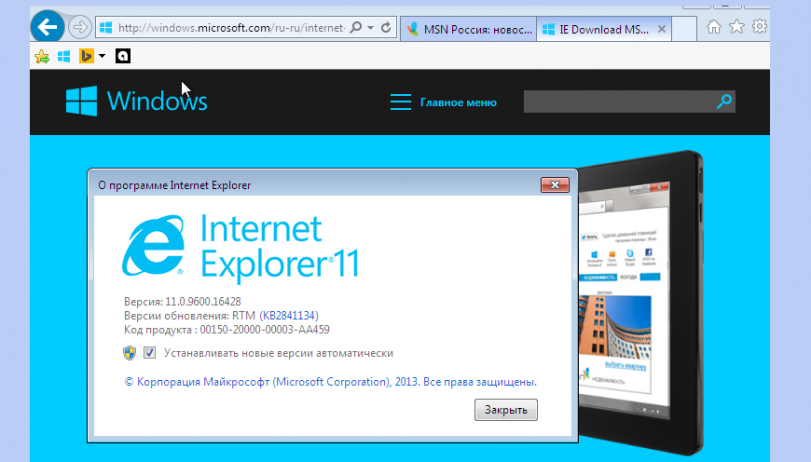Viewport: 811px width, 462px height.
Task: Click the Microsoft Corporation copyright link
Action: 329,382
